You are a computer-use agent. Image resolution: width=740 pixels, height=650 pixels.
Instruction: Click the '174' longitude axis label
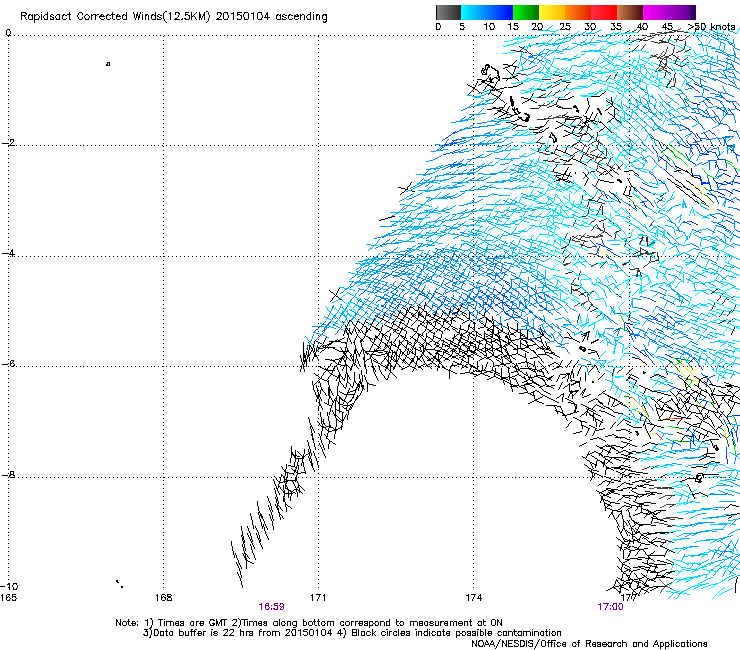point(473,598)
